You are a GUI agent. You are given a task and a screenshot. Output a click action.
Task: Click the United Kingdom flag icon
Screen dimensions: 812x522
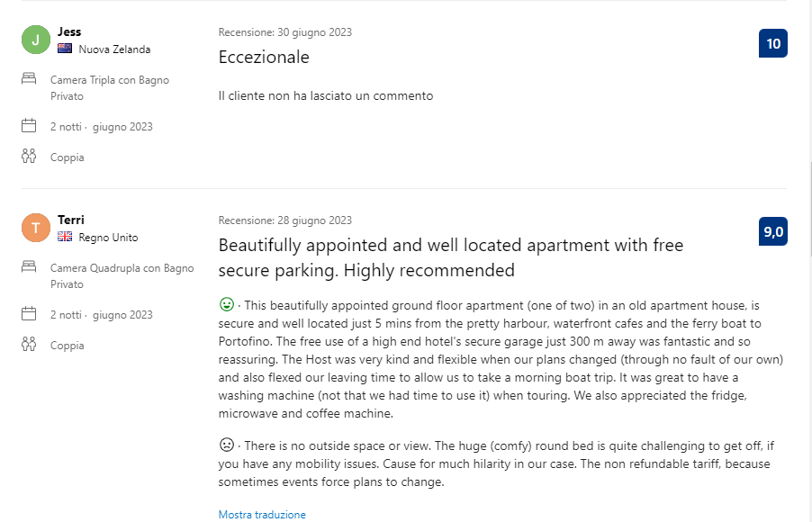pyautogui.click(x=65, y=237)
